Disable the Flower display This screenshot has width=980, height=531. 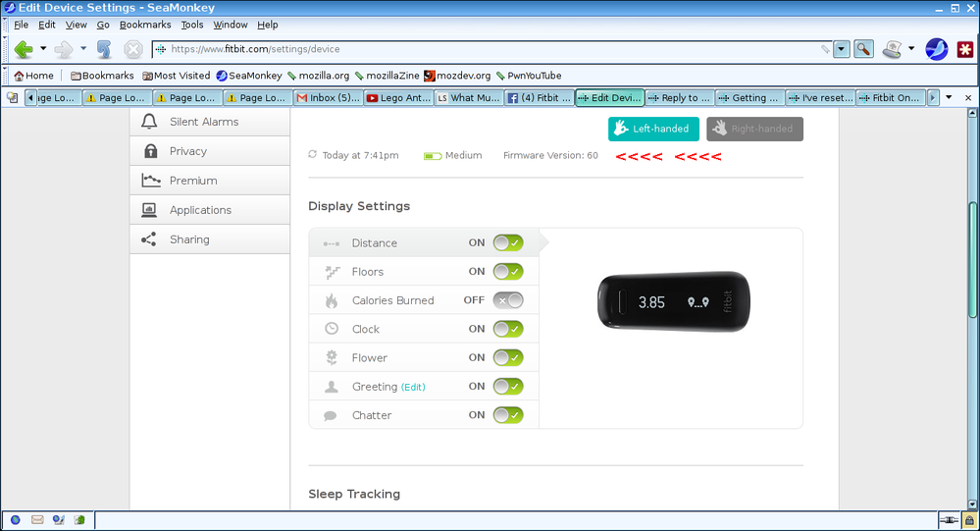pyautogui.click(x=507, y=357)
